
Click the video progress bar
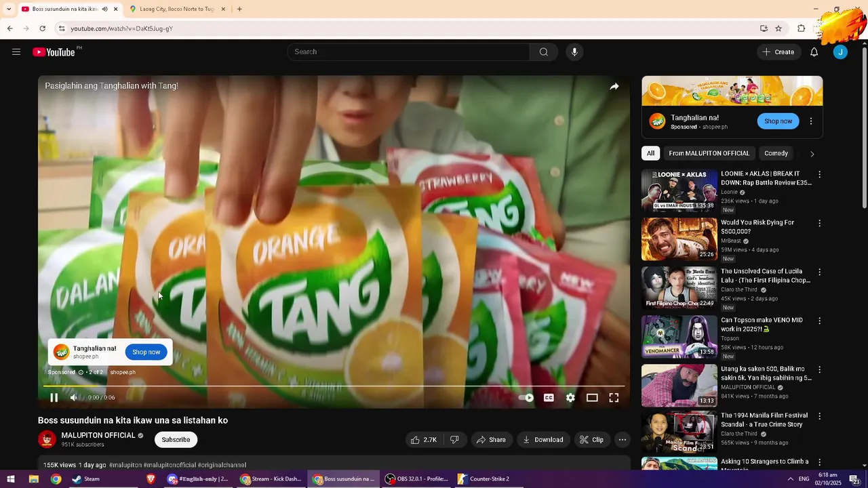(x=334, y=386)
